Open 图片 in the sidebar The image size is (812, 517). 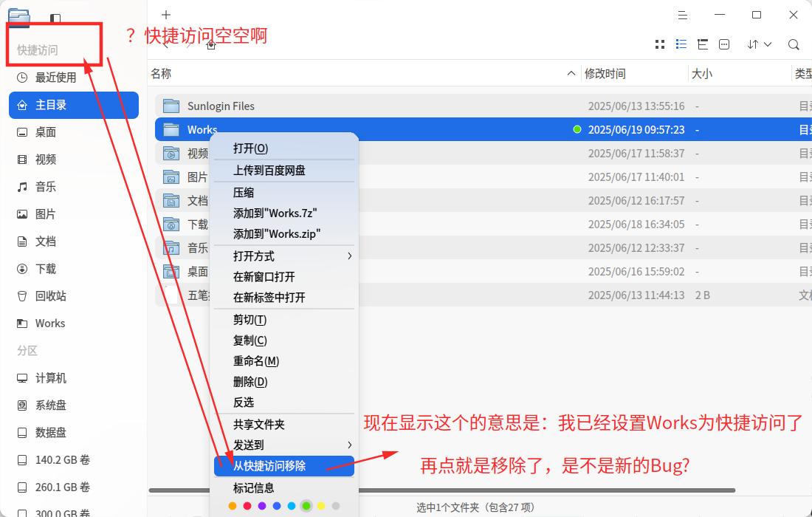(x=74, y=214)
